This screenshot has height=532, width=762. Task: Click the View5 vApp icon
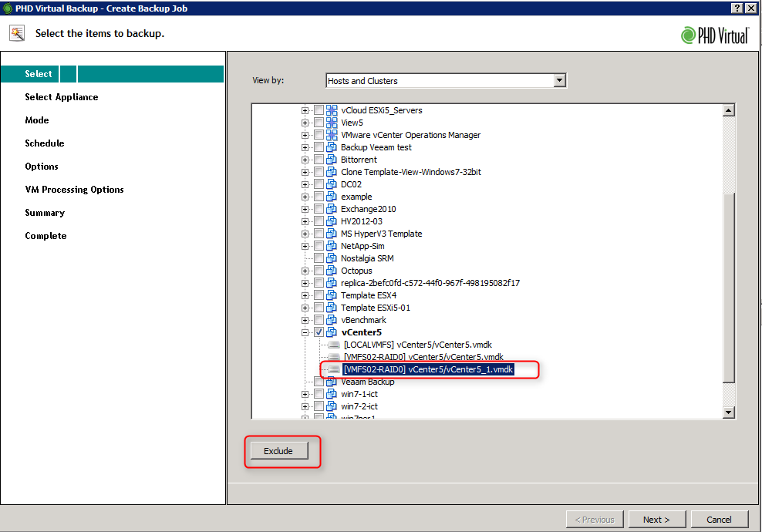tap(332, 123)
